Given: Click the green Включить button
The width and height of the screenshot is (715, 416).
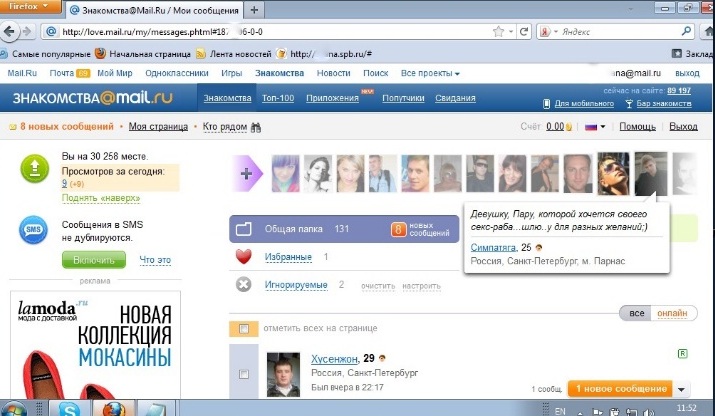Looking at the screenshot, I should 93,260.
